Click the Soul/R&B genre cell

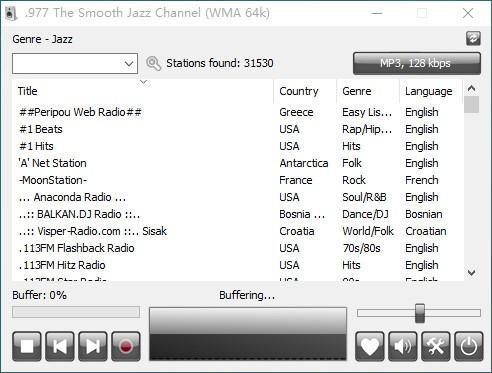coord(364,197)
